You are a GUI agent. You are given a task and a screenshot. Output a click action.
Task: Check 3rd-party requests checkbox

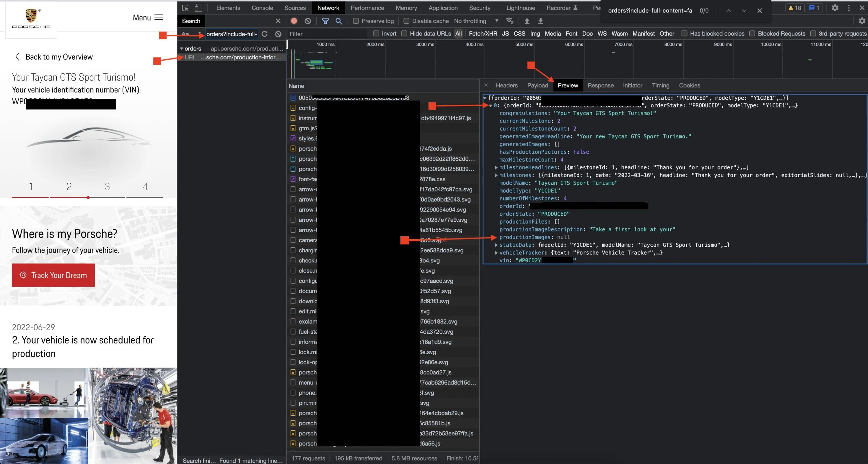(x=813, y=33)
